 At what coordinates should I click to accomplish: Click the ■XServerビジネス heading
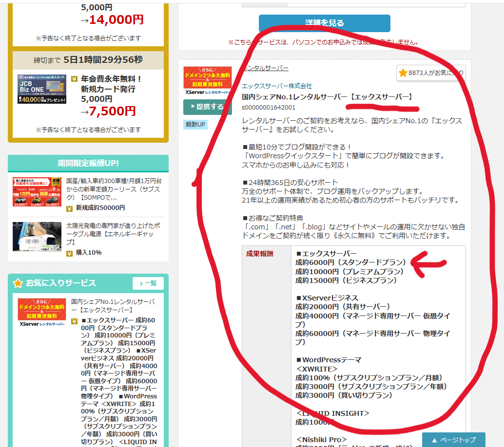(327, 298)
